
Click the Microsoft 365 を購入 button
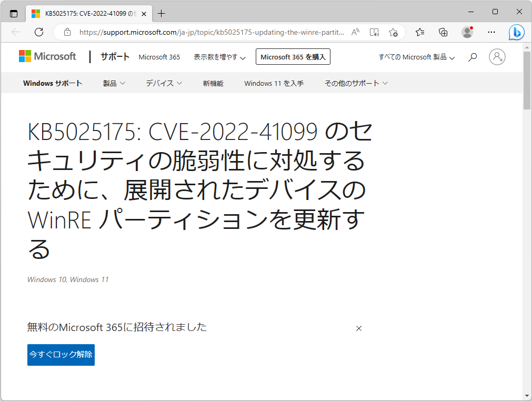click(293, 57)
